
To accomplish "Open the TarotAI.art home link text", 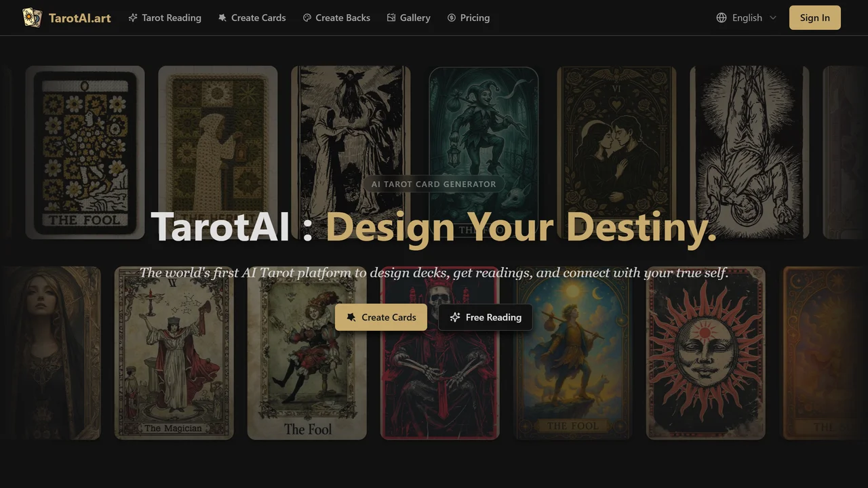I will (80, 18).
